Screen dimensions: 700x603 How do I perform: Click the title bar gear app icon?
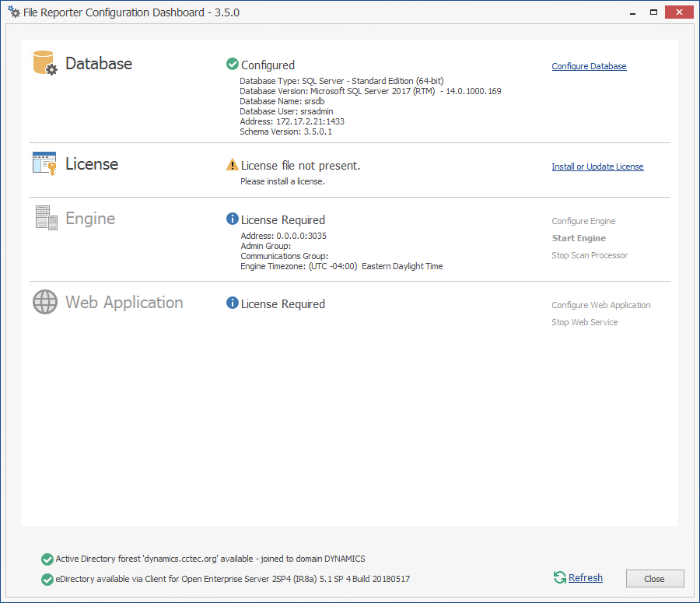tap(13, 12)
